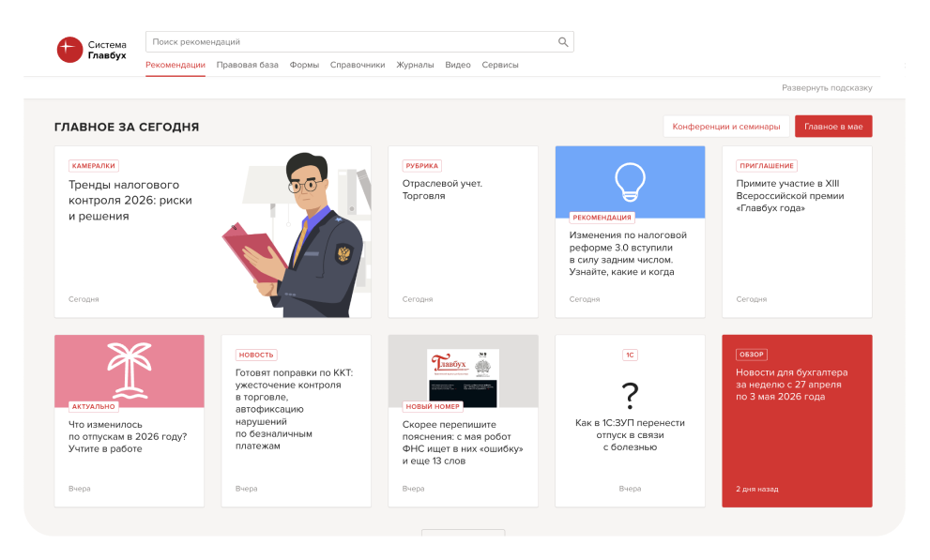Click the АКТУАЛЬНО tag label

(x=93, y=406)
